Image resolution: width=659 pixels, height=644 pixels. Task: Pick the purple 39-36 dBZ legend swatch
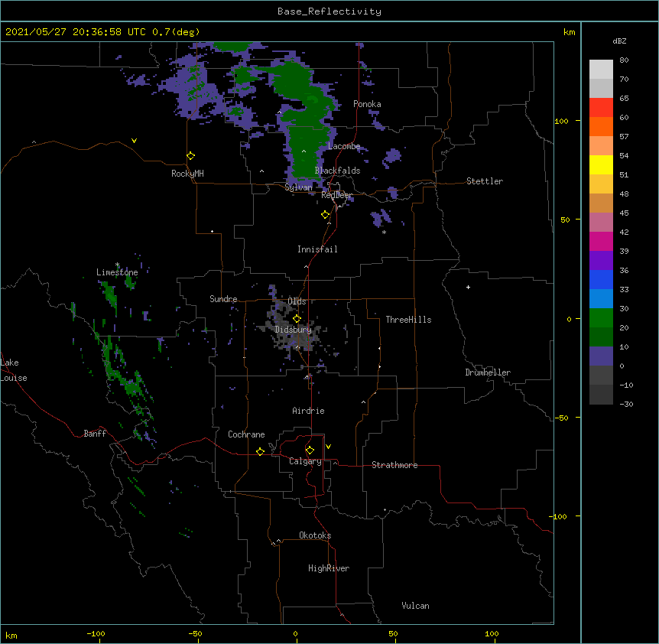tap(601, 261)
